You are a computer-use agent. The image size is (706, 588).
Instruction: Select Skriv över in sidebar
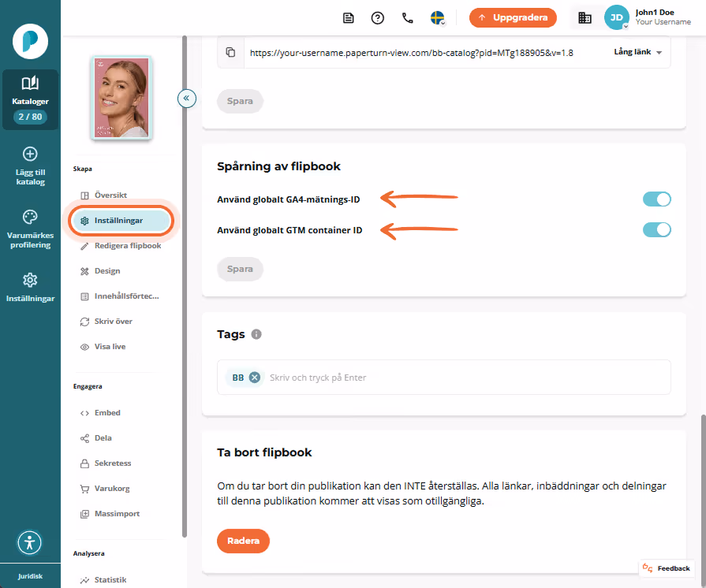pyautogui.click(x=106, y=322)
